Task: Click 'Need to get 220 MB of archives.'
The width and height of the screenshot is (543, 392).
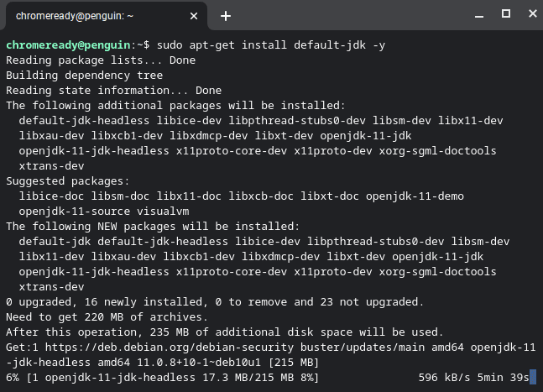Action: pyautogui.click(x=107, y=316)
